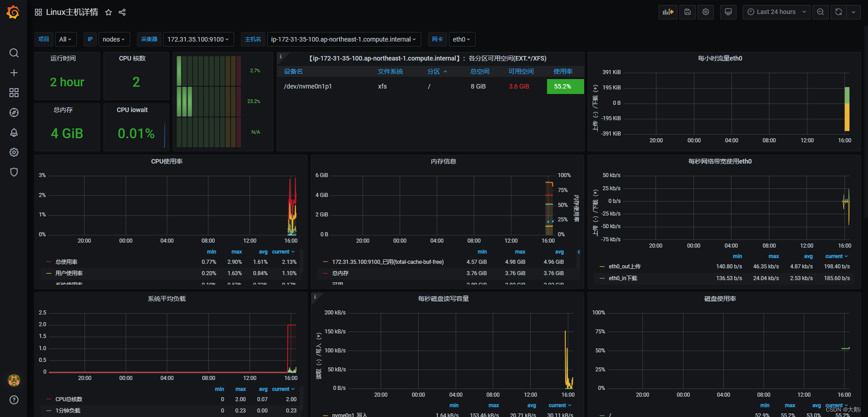Expand the refresh interval dropdown arrow
Image resolution: width=868 pixels, height=417 pixels.
[x=854, y=12]
